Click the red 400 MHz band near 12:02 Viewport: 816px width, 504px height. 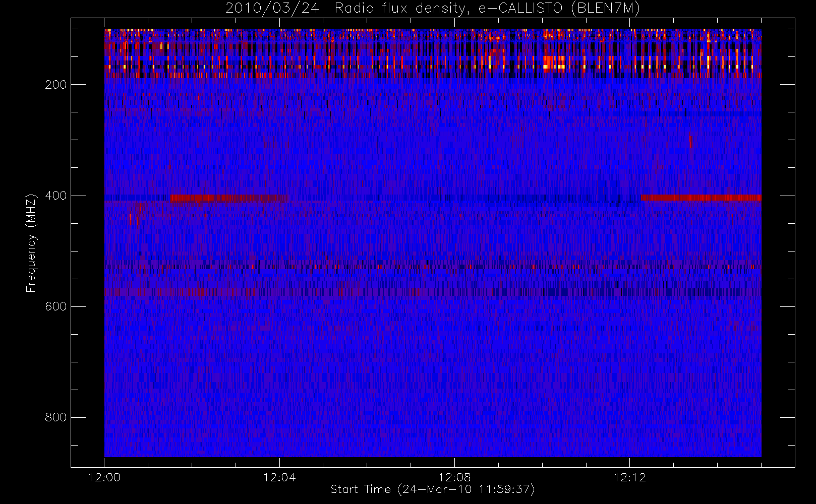(x=229, y=198)
